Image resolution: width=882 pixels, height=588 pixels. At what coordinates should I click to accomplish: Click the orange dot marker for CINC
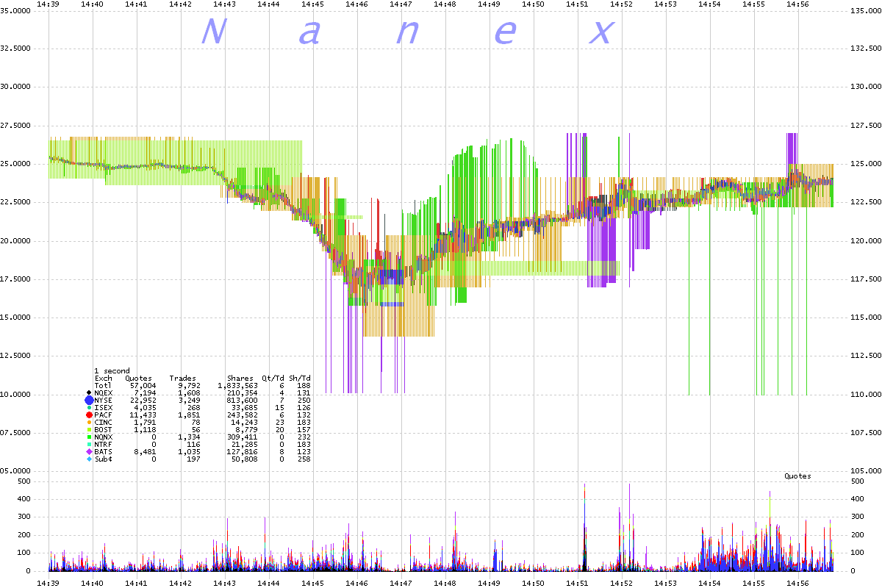click(x=89, y=422)
